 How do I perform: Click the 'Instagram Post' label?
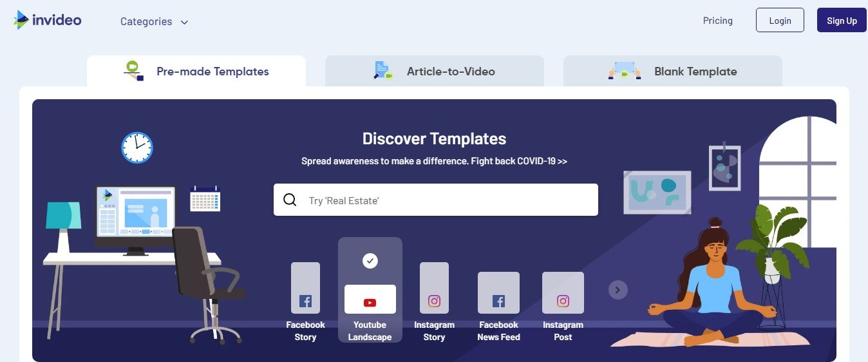click(x=563, y=331)
